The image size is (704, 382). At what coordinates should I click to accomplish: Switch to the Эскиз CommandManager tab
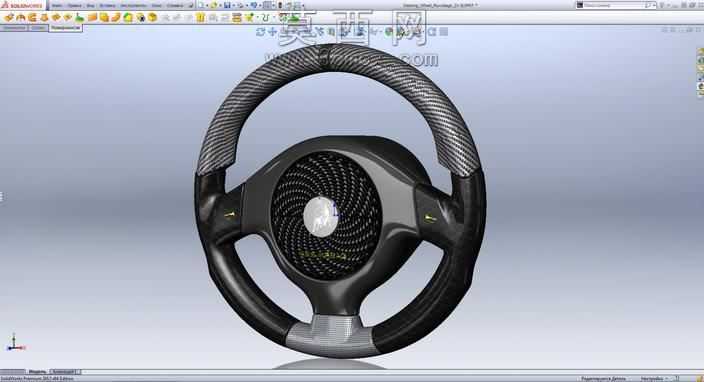[x=39, y=28]
